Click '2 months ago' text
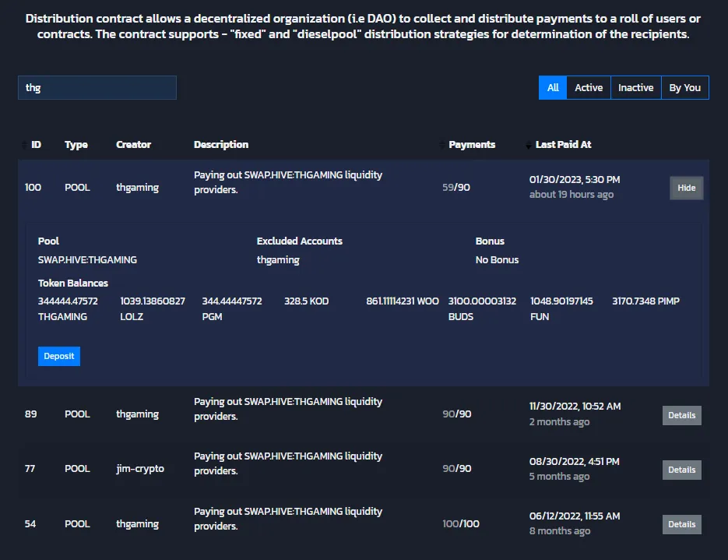The height and width of the screenshot is (560, 728). (x=560, y=422)
